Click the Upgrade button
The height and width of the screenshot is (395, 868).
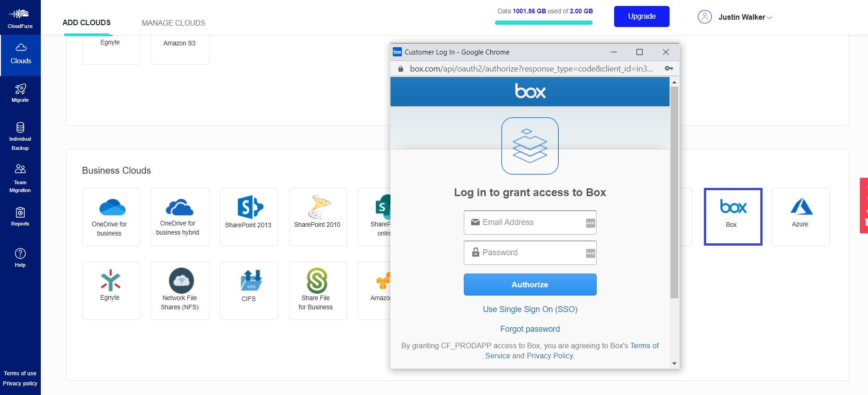pyautogui.click(x=642, y=16)
